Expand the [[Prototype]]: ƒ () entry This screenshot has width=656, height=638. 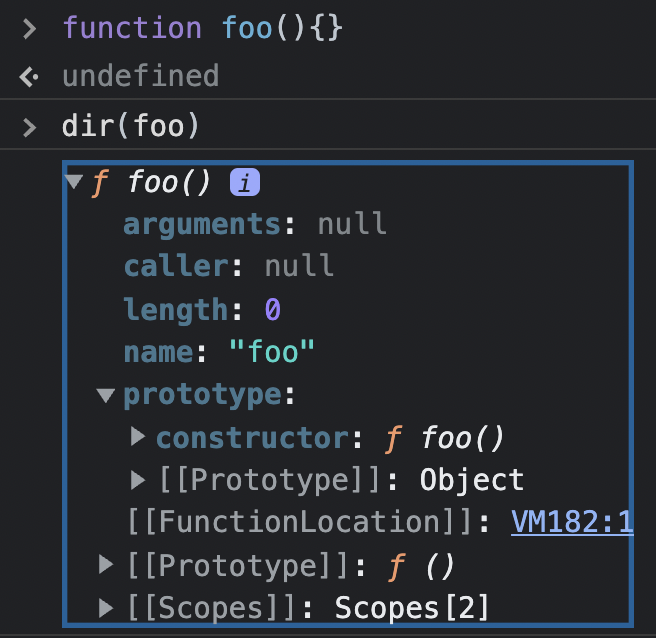click(106, 564)
